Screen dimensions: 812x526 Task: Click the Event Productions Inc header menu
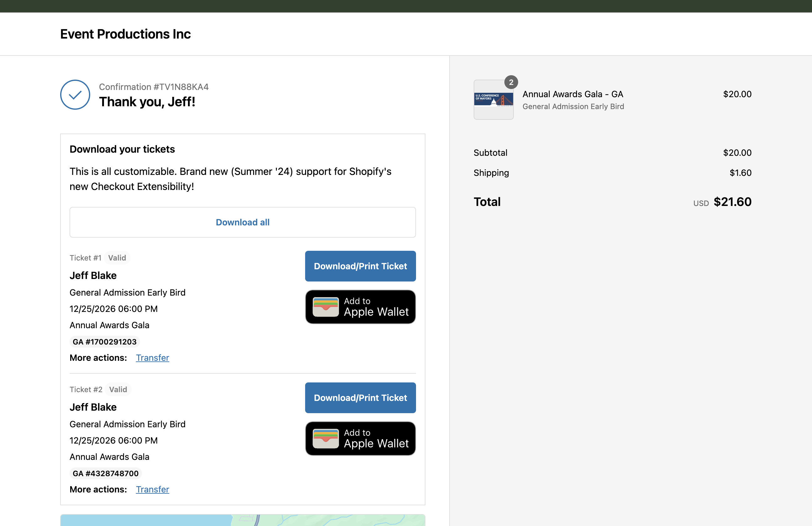point(126,34)
